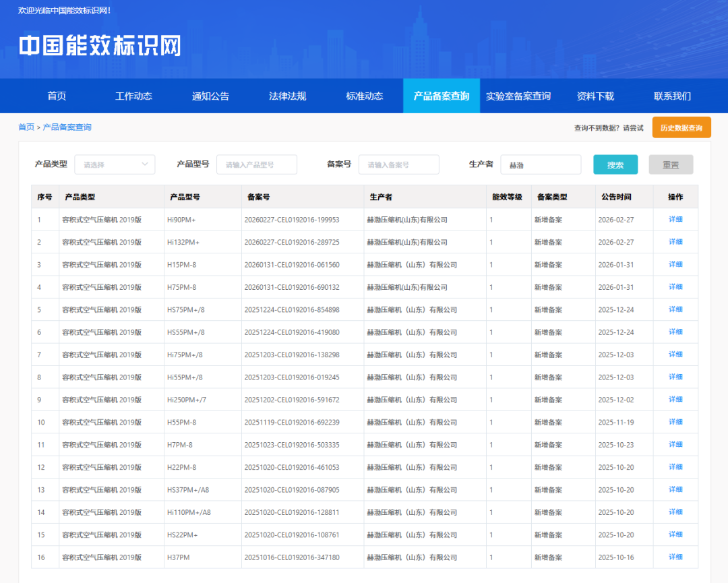Select record number 20251016-CEL0192016-347180
728x583 pixels.
coord(292,557)
